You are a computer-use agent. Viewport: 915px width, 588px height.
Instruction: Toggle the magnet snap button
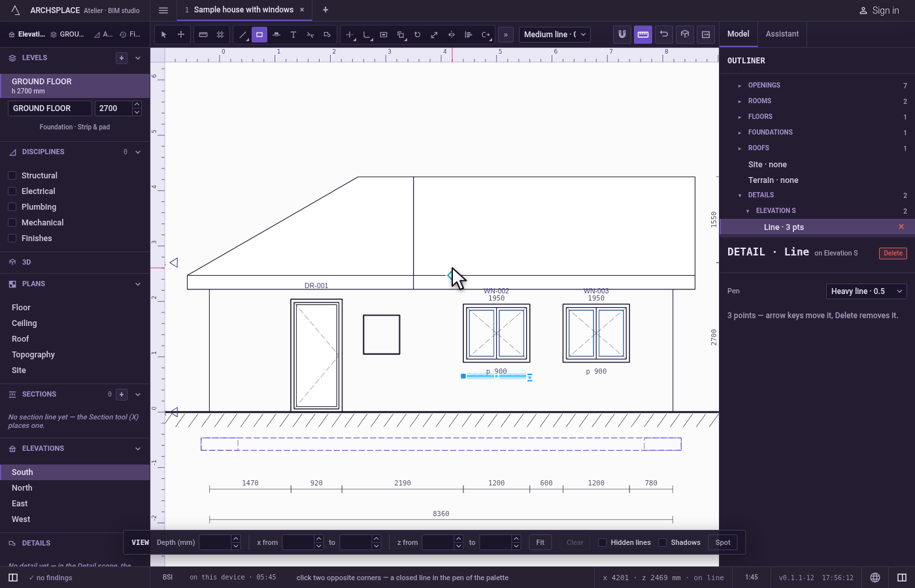tap(622, 35)
